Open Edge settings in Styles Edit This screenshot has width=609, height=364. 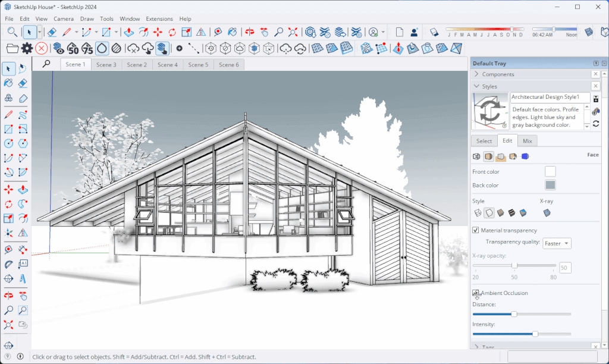[x=476, y=156]
